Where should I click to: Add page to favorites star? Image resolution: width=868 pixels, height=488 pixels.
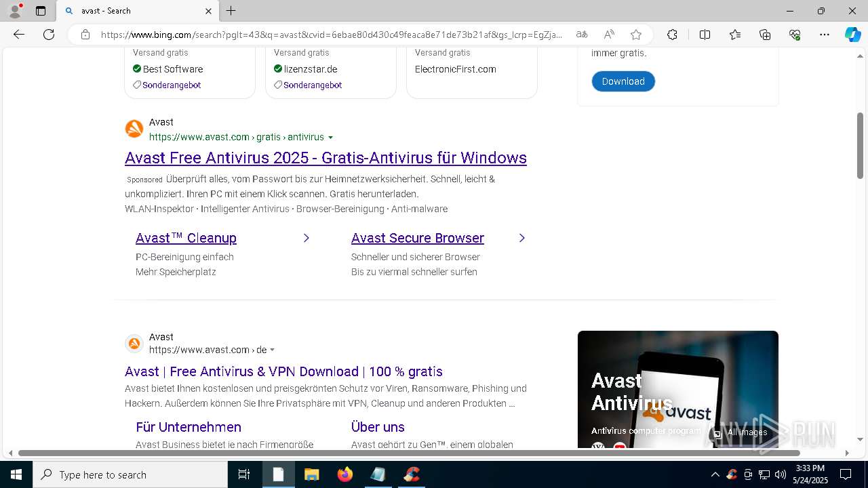coord(635,35)
